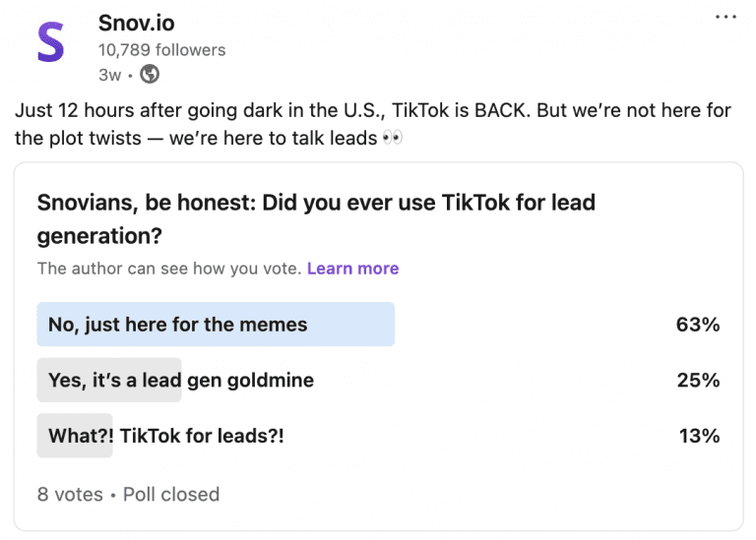This screenshot has height=540, width=756.
Task: Click the Poll closed status text
Action: (171, 494)
